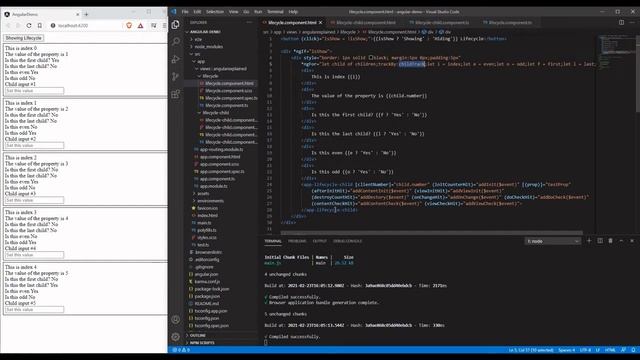Click the notifications bell in status bar

(633, 350)
